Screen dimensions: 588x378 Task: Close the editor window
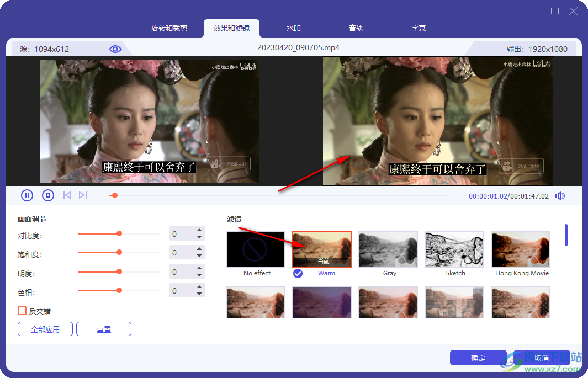pos(574,11)
